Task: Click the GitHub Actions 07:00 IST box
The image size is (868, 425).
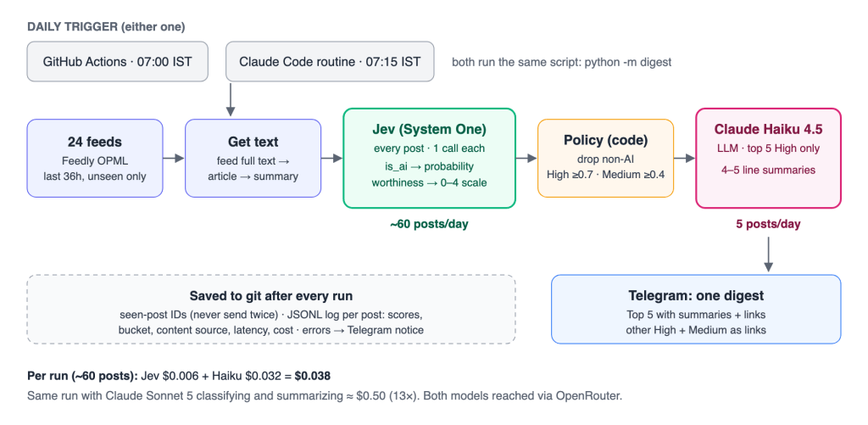Action: 117,62
